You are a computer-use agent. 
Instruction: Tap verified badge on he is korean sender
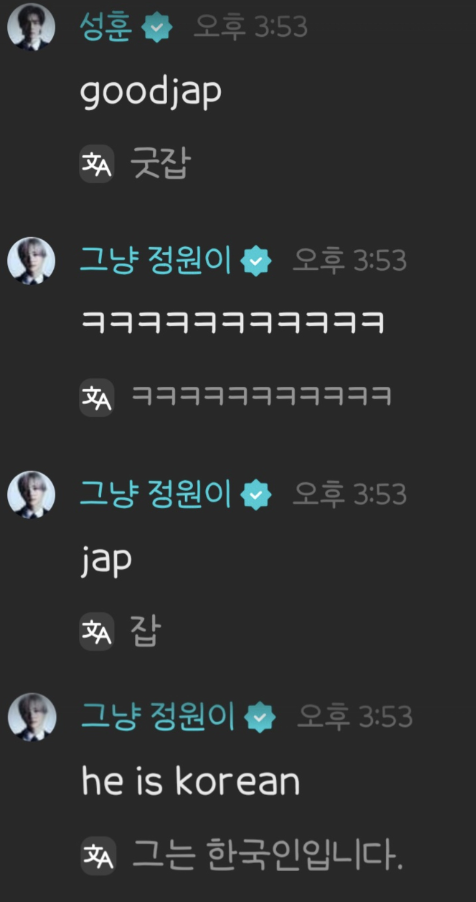pos(260,717)
